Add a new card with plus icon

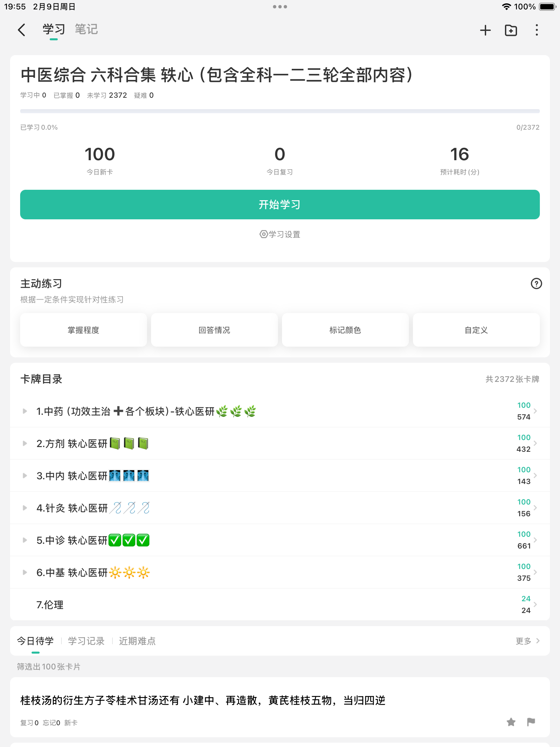coord(485,30)
